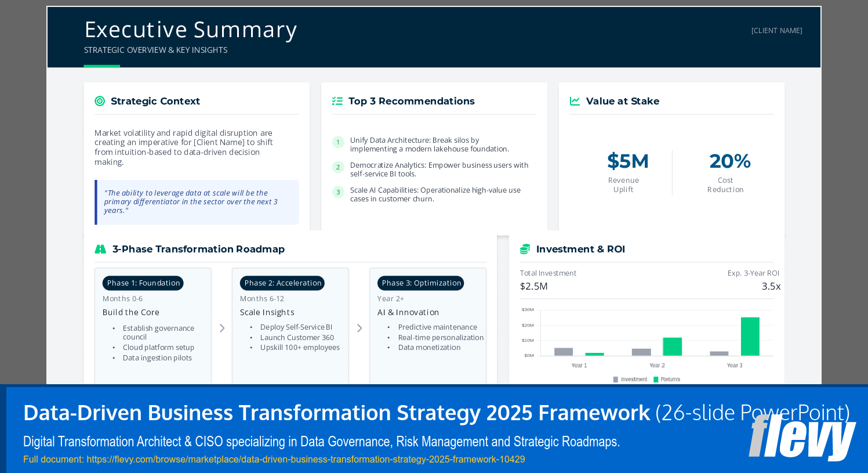The image size is (868, 473).
Task: Select the Phase 2: Acceleration pill
Action: pyautogui.click(x=282, y=283)
